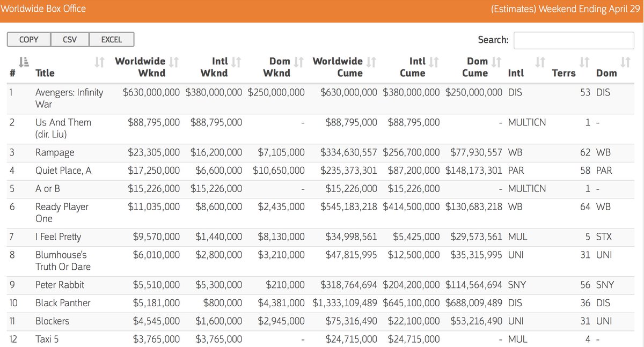The width and height of the screenshot is (644, 347).
Task: Click the Terrs column header label
Action: 563,73
